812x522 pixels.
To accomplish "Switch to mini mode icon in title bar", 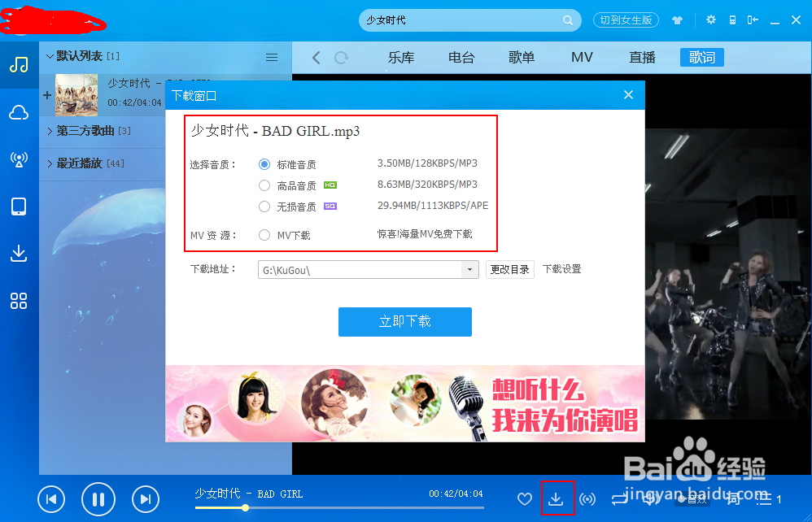I will click(753, 20).
